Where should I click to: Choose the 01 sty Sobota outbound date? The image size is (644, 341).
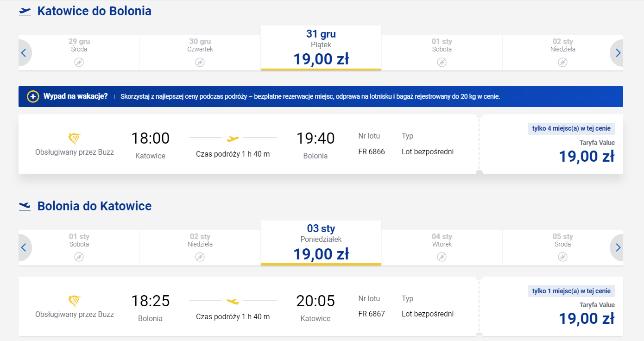[442, 53]
